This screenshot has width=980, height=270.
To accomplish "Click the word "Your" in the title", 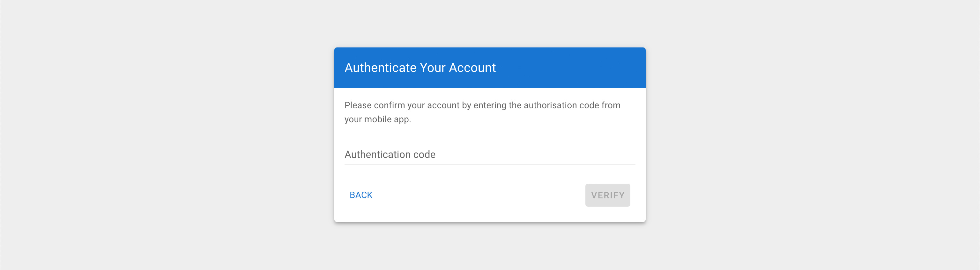I will click(433, 67).
